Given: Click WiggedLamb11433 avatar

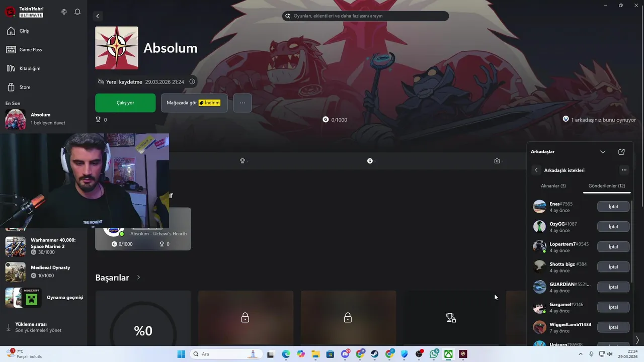Looking at the screenshot, I should pos(539,327).
